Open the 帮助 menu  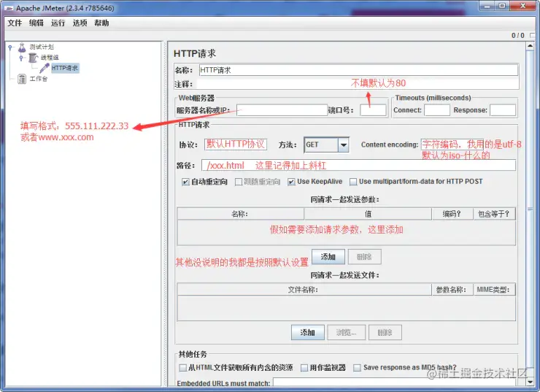click(101, 23)
